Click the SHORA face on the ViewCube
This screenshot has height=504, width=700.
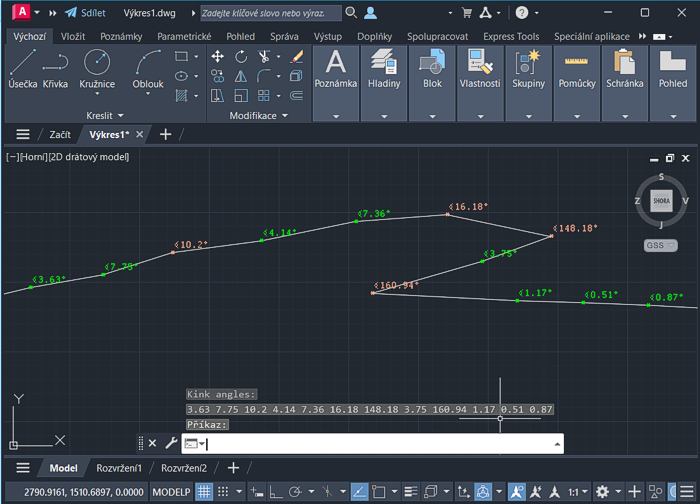click(x=661, y=201)
